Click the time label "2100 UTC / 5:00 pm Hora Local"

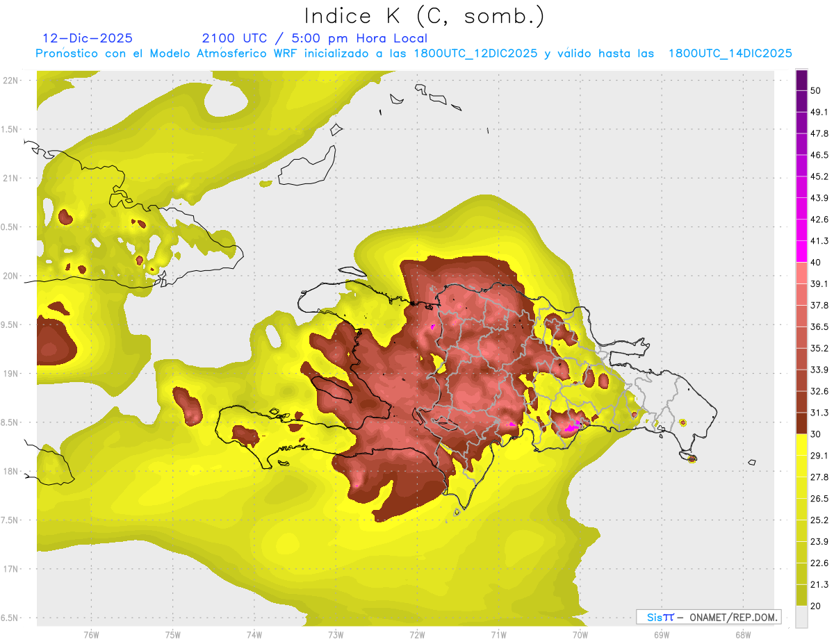tap(315, 38)
